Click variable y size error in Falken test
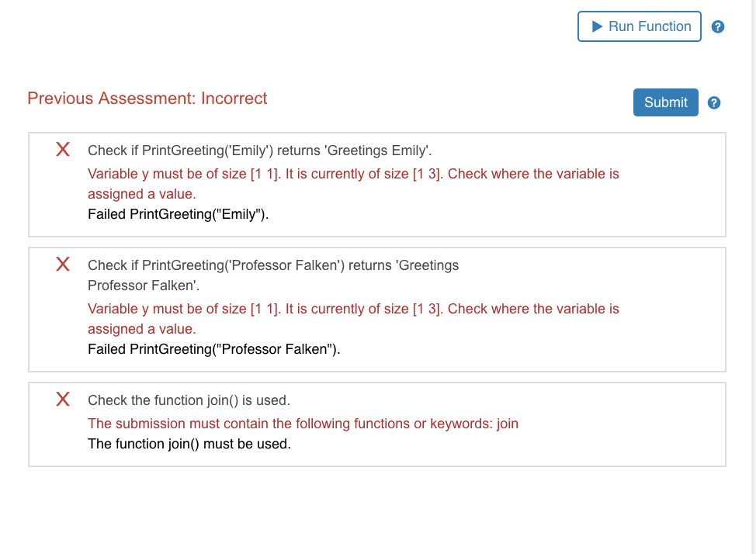Screen dimensions: 756x554 pos(353,319)
